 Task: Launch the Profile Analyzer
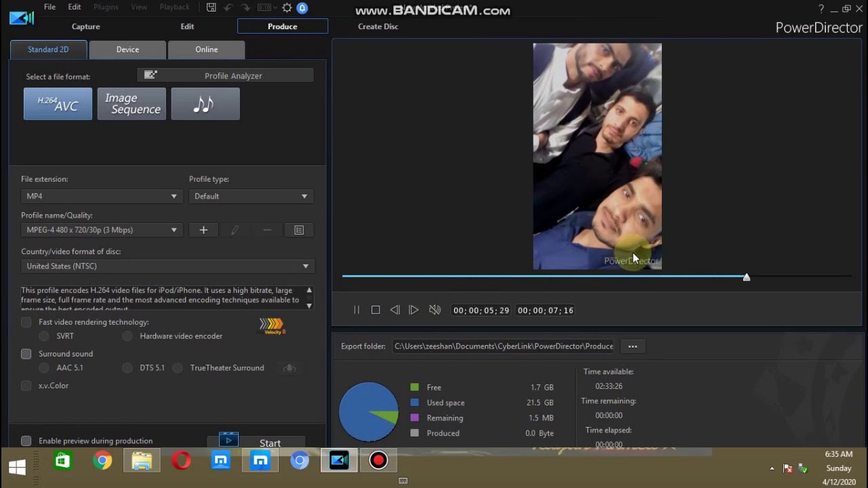[225, 75]
